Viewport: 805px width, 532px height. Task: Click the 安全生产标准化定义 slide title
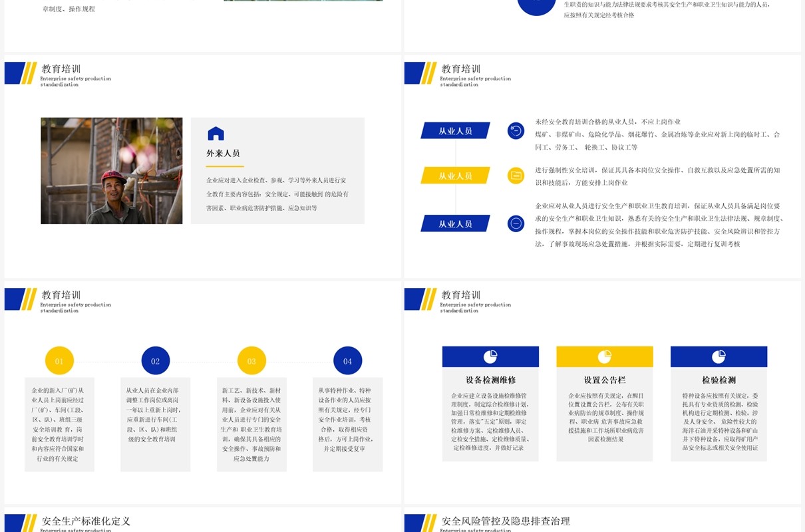click(x=86, y=521)
